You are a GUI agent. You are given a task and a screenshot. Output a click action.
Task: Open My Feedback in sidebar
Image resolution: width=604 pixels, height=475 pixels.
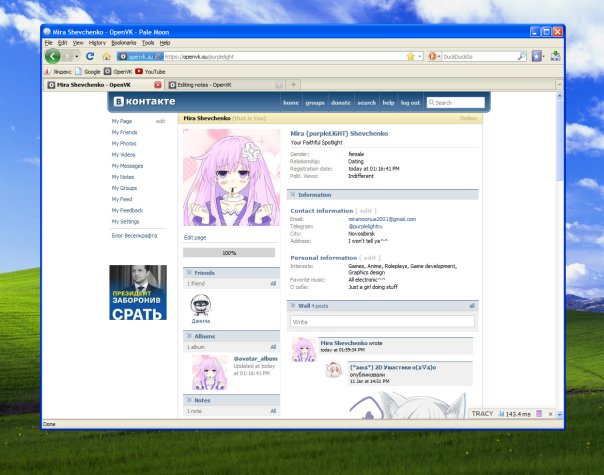[x=127, y=210]
